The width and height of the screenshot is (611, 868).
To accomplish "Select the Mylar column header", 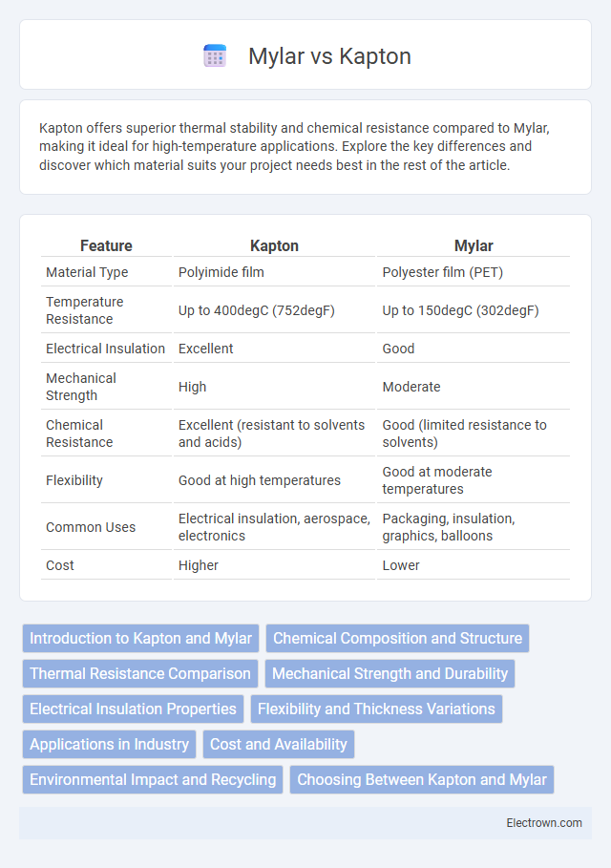I will [x=474, y=245].
